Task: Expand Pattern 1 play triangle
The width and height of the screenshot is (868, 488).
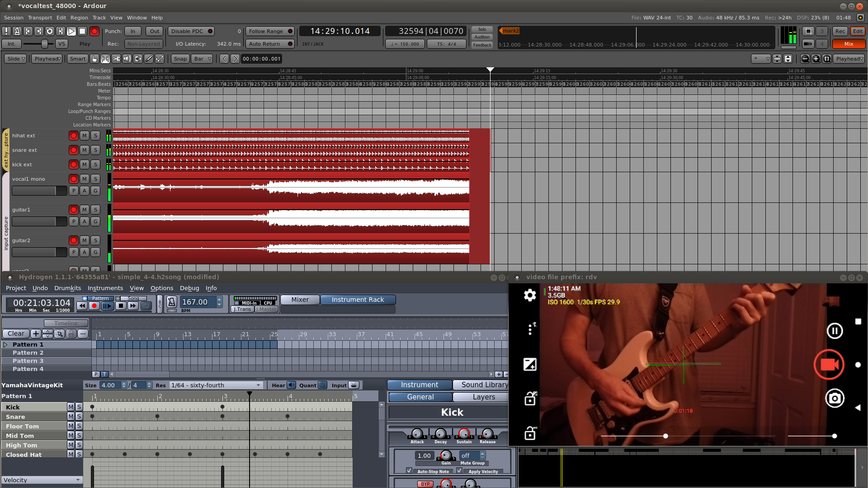Action: point(5,344)
